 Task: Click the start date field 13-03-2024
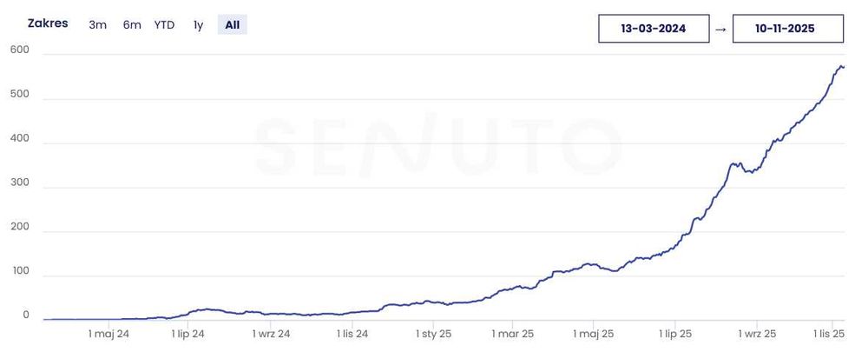click(x=654, y=29)
